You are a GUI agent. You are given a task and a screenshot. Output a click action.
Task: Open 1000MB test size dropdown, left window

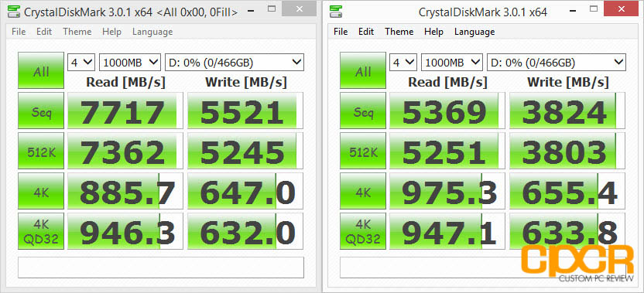(130, 63)
